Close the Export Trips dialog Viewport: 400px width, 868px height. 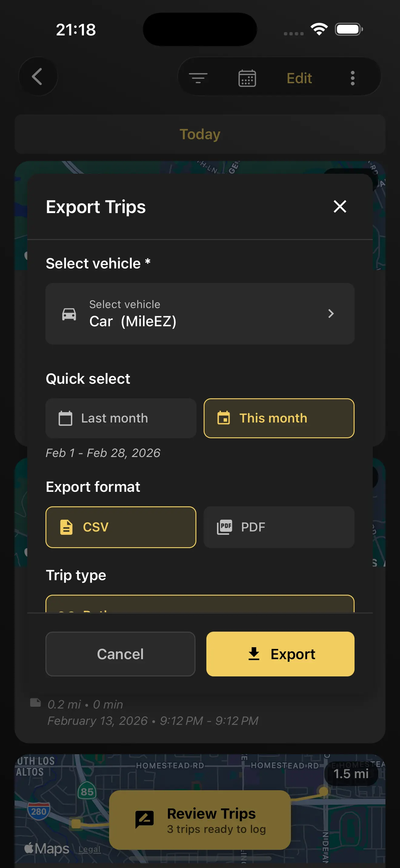tap(340, 206)
